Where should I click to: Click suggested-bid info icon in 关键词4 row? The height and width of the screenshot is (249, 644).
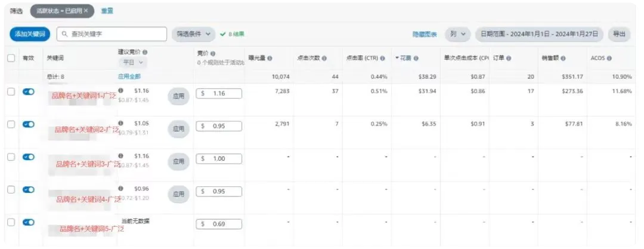pos(120,189)
